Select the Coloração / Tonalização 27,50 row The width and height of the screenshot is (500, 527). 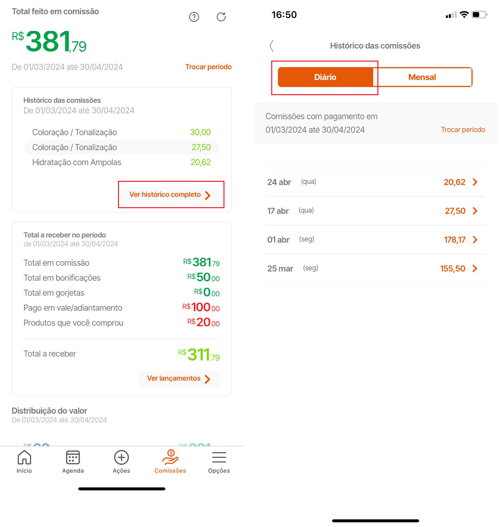pos(122,147)
